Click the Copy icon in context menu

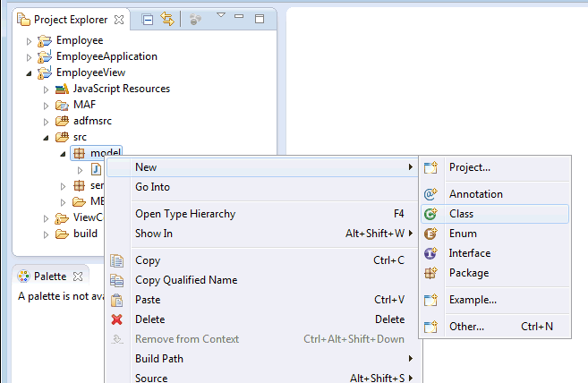(116, 260)
